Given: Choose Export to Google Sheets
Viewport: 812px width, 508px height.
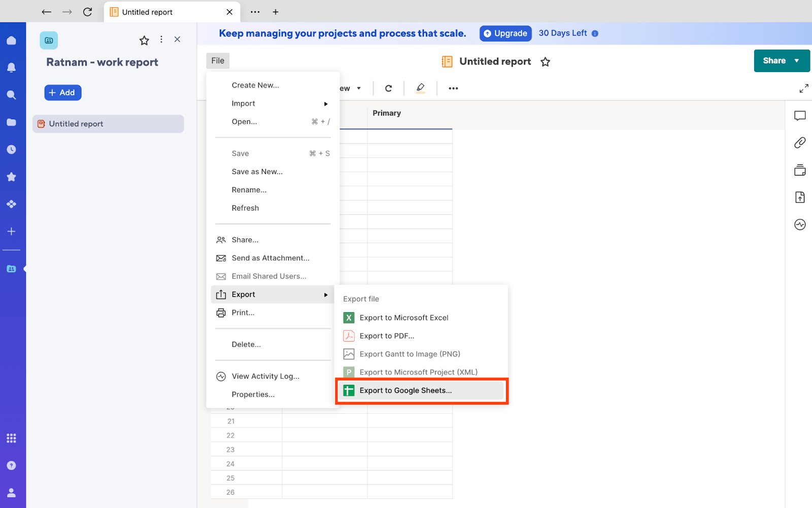Looking at the screenshot, I should [405, 390].
